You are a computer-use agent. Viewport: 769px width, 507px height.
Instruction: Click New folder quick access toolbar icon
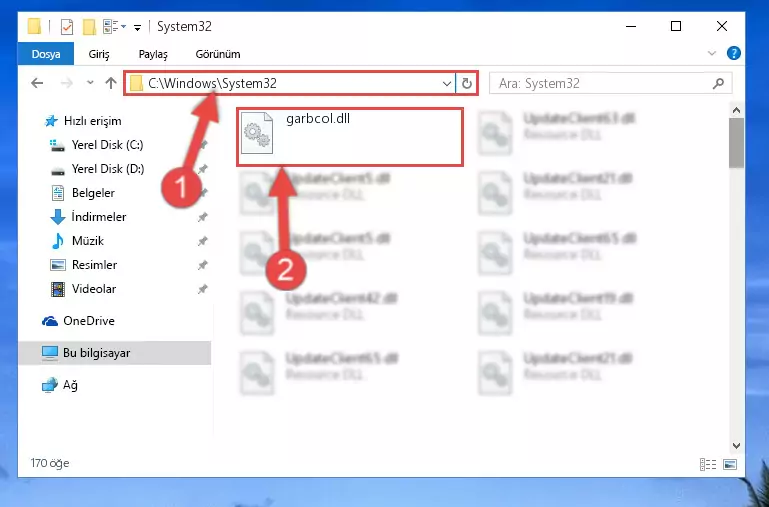point(89,26)
